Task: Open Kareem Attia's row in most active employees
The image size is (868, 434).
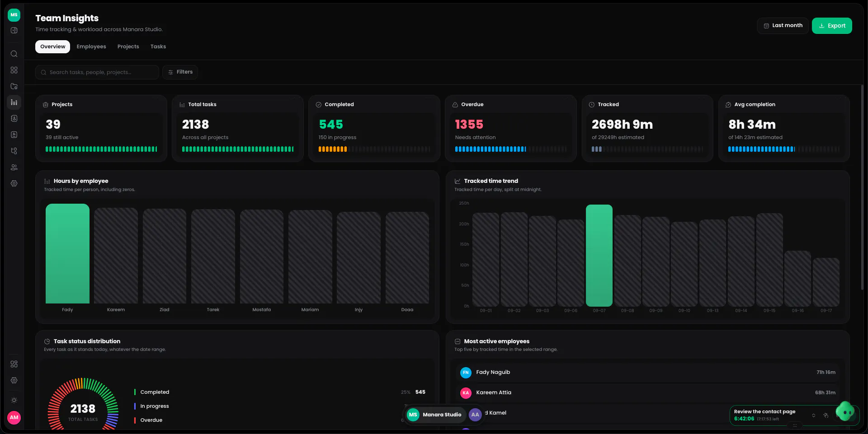Action: 647,392
